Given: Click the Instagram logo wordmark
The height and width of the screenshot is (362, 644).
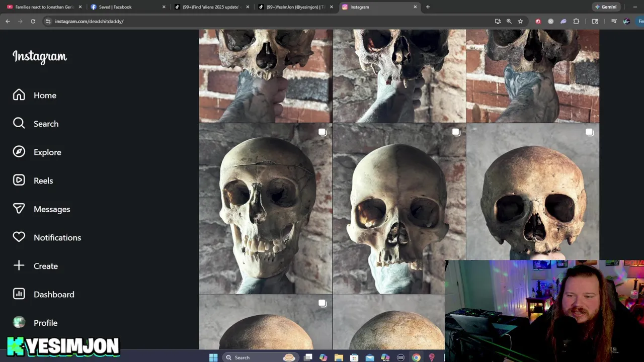Looking at the screenshot, I should point(40,57).
